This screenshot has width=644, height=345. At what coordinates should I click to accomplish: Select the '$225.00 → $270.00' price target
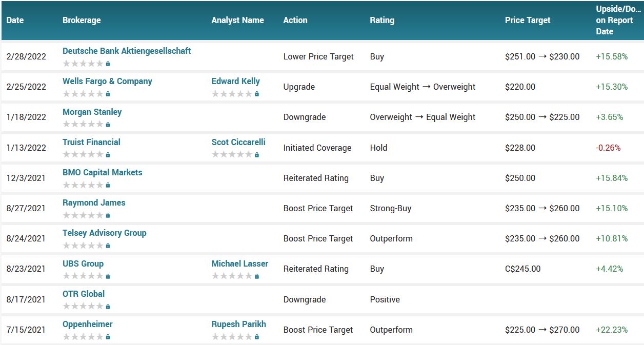coord(542,330)
